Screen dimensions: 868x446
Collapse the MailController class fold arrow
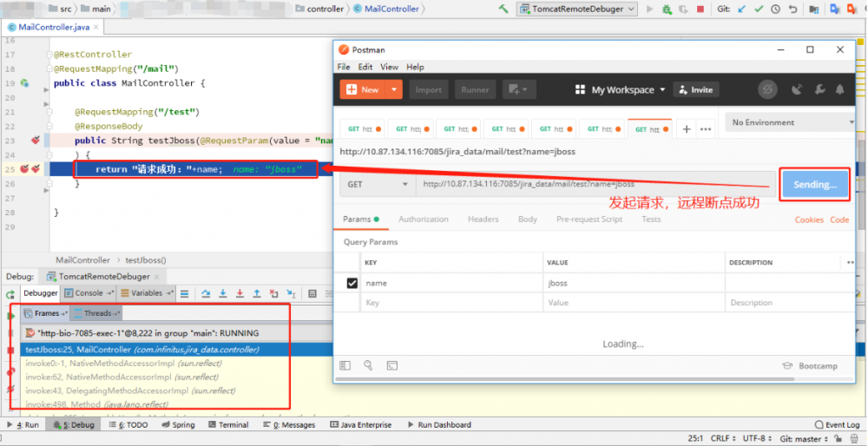[x=47, y=89]
